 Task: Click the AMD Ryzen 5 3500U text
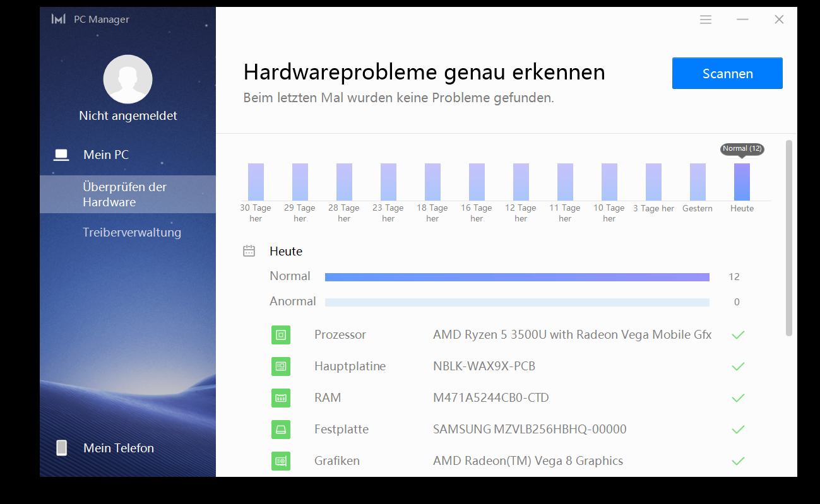pos(573,335)
